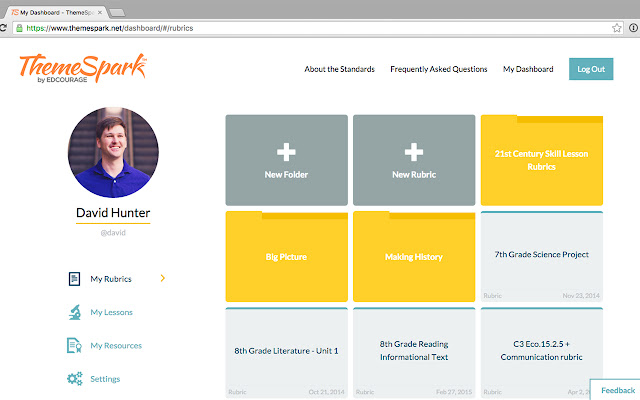Click the browser address bar URL
Image resolution: width=640 pixels, height=400 pixels.
coord(110,28)
